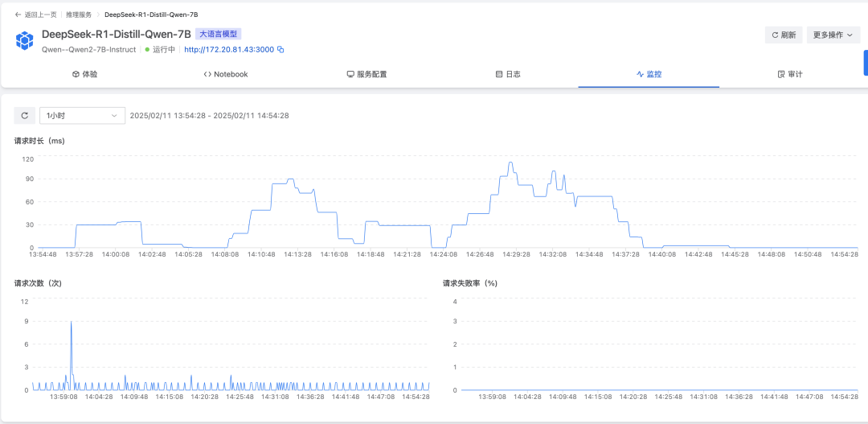Screen dimensions: 868x424
Task: Click the back arrow to return to previous page
Action: (18, 14)
